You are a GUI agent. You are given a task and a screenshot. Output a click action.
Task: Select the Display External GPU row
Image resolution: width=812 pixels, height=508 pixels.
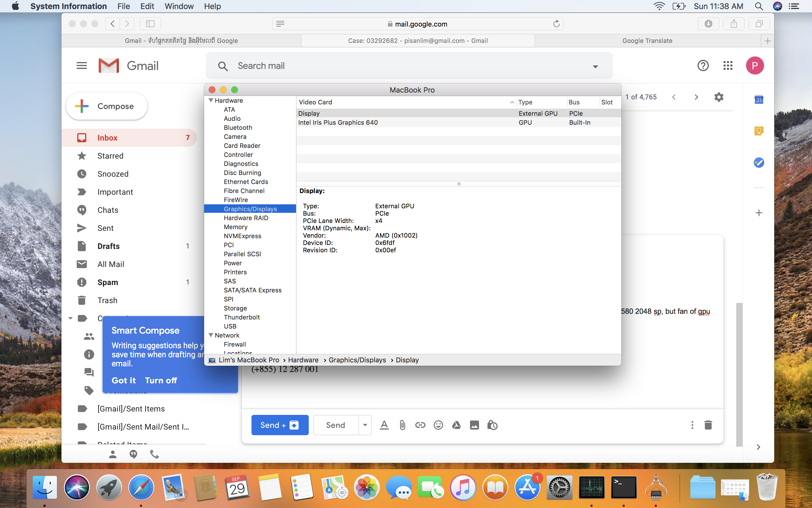click(x=458, y=113)
